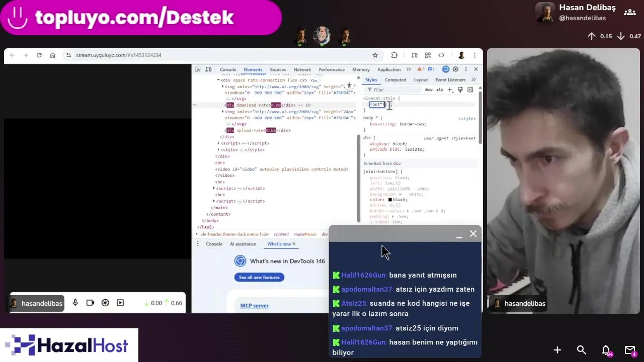Click the DevTools AI assistance round icon

tap(446, 69)
